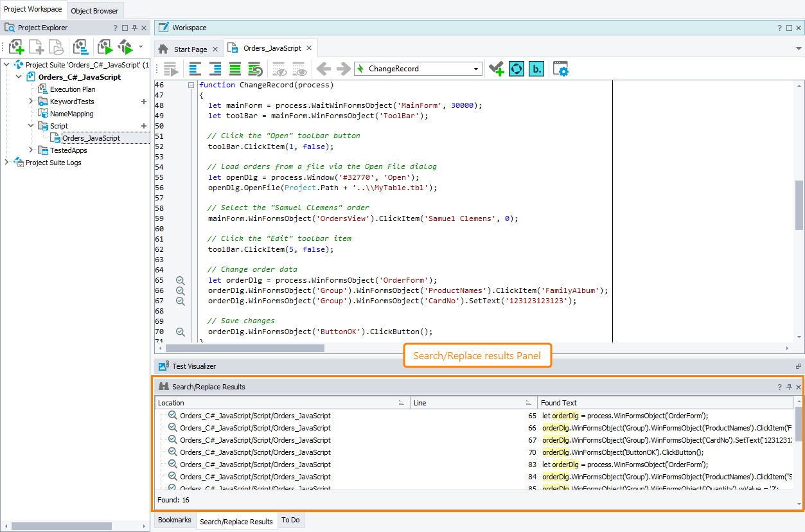Select Execution Plan in project tree

[73, 89]
